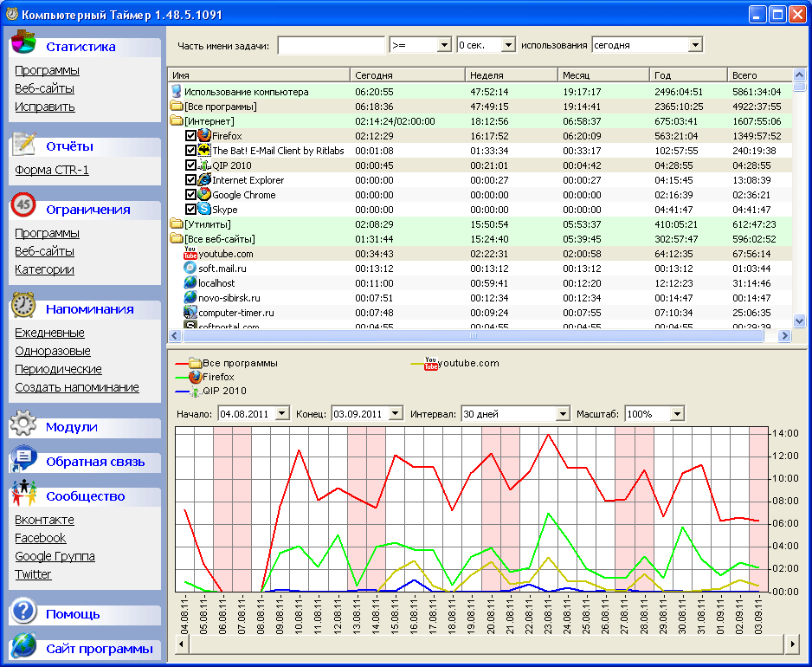Click the Help question mark icon
This screenshot has width=812, height=667.
click(23, 612)
